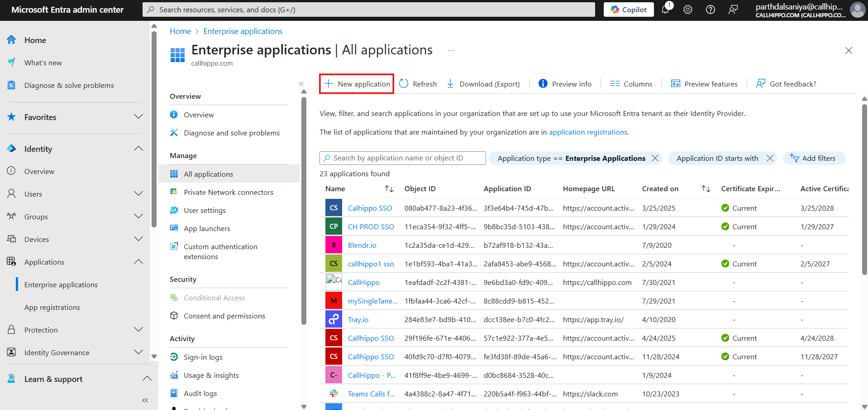Open the user account avatar

(858, 10)
